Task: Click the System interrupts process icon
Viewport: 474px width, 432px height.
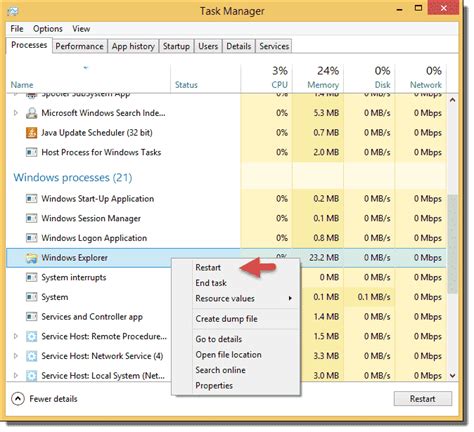Action: tap(31, 277)
